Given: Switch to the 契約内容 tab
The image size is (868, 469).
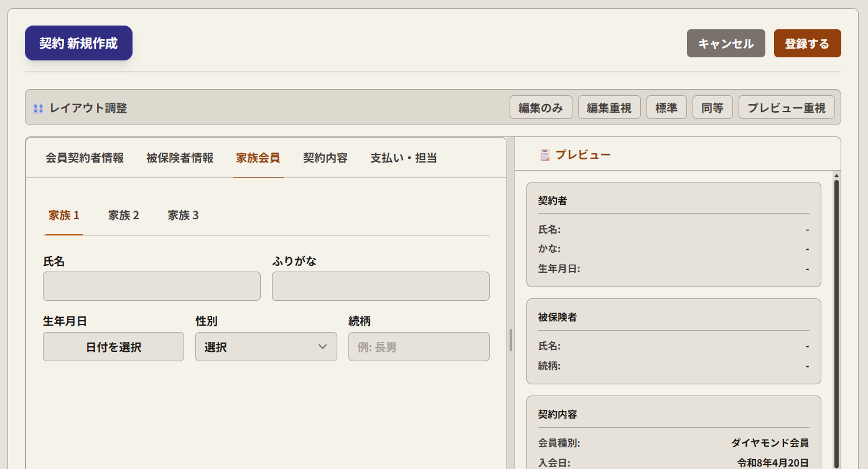Looking at the screenshot, I should pos(324,158).
